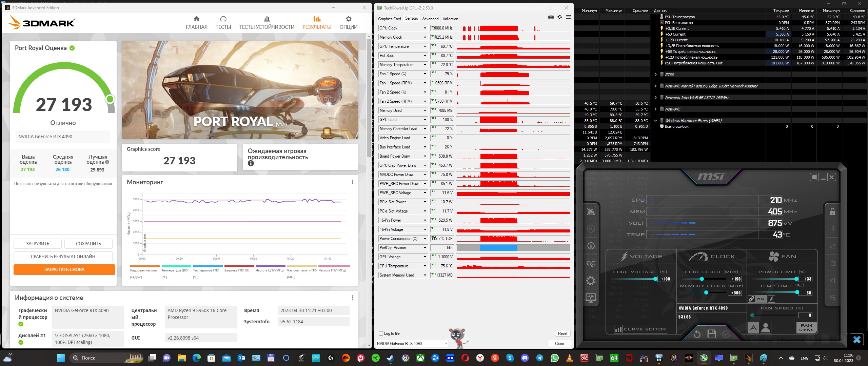Screen dimensions: 868x366
Task: Open MSI Afterburner settings gear
Action: 591,281
